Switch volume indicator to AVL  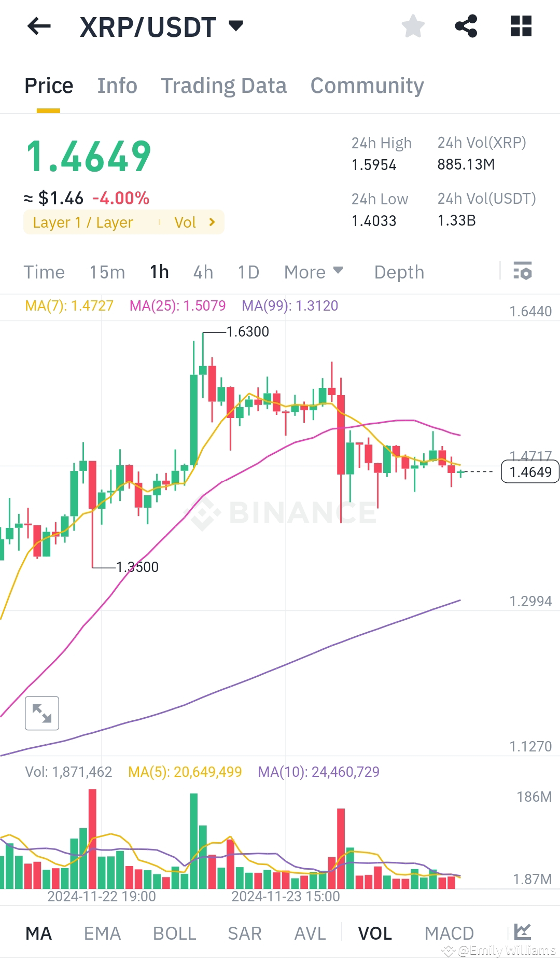point(309,932)
